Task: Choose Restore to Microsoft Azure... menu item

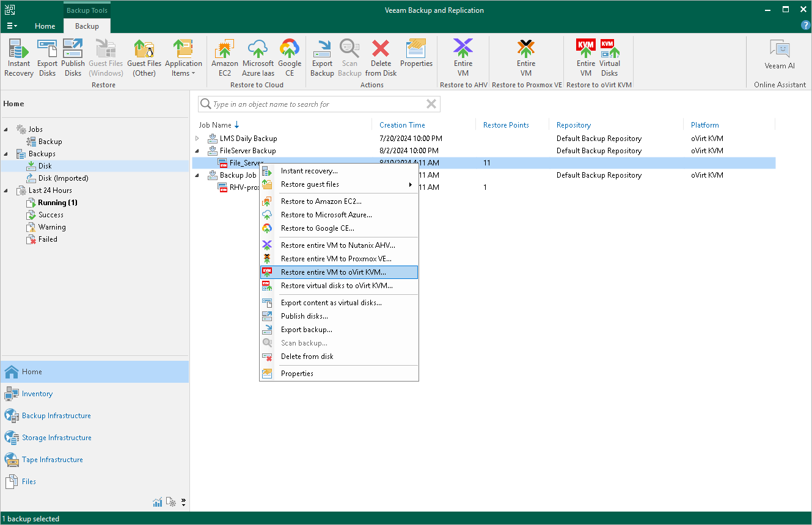Action: (339, 215)
